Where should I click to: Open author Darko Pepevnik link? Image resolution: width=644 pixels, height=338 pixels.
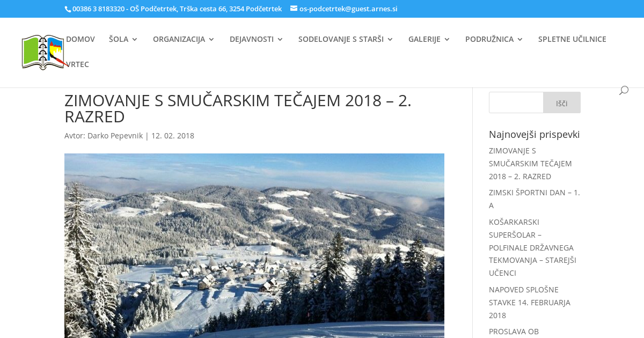pos(115,136)
